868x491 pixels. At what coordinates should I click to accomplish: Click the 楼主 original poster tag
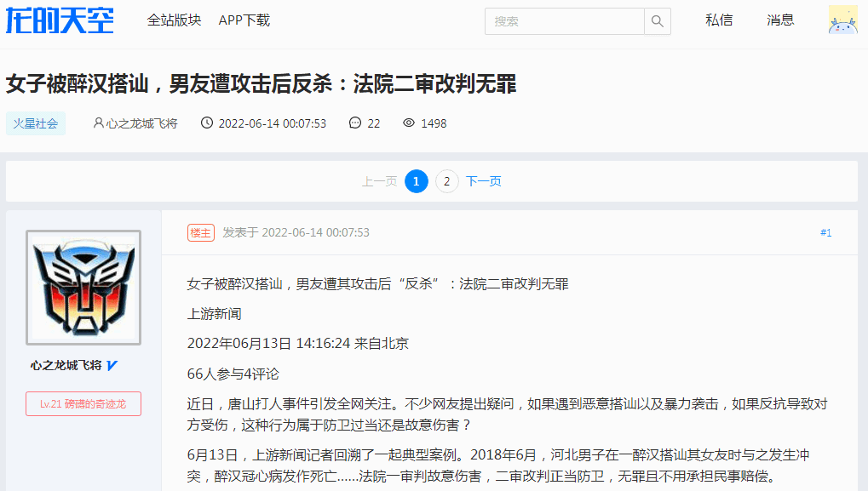coord(200,233)
